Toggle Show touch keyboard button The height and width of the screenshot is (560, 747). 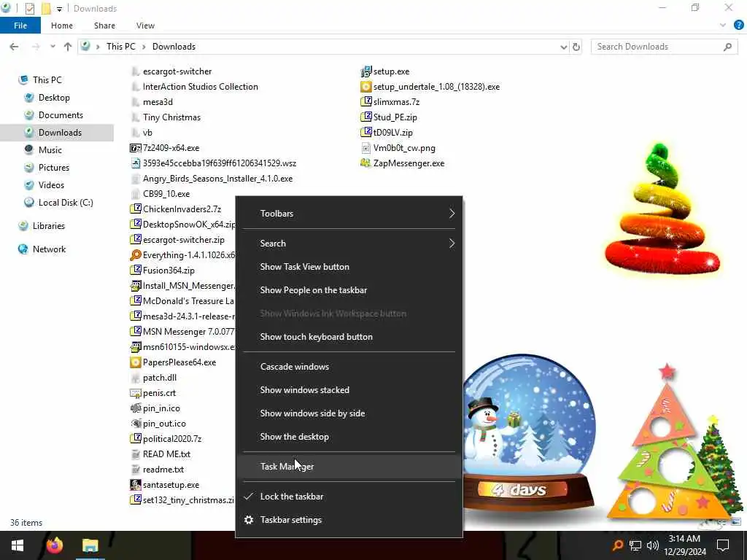tap(349, 337)
